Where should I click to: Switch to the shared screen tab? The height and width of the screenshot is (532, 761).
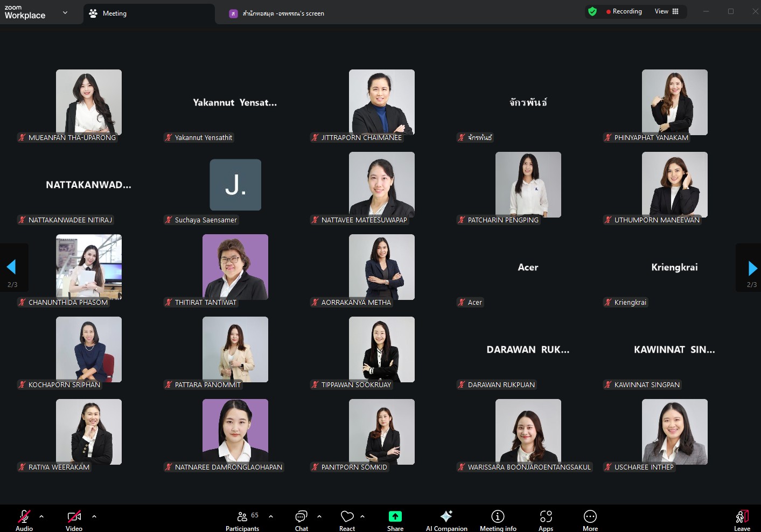[x=283, y=13]
